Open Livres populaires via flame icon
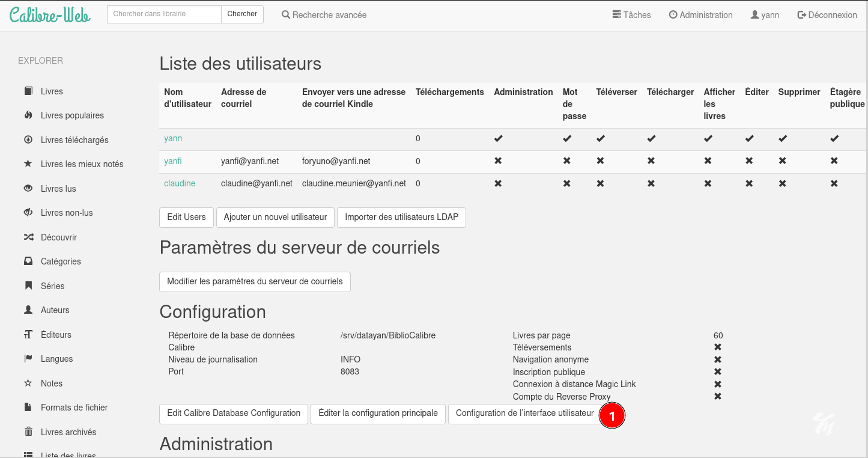The height and width of the screenshot is (458, 868). point(28,115)
